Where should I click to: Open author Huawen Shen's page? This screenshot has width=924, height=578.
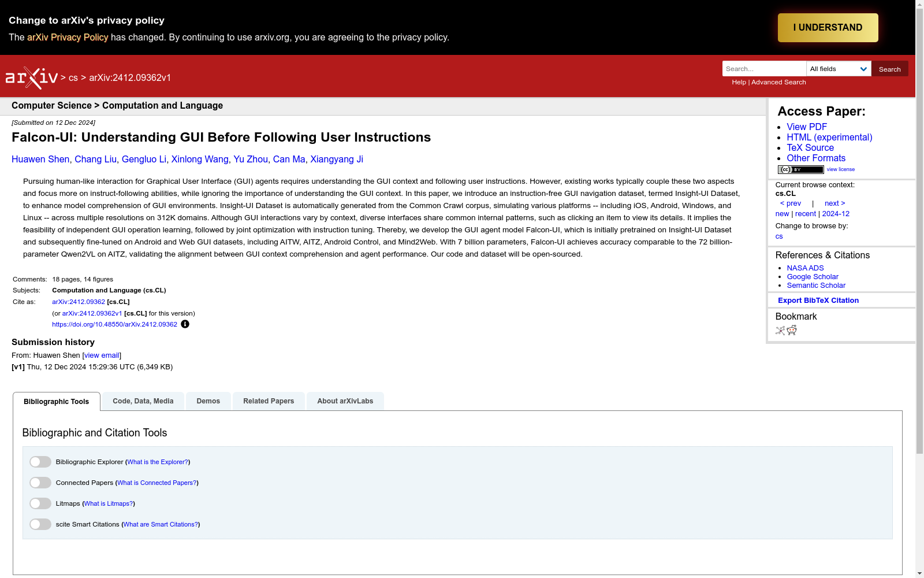pyautogui.click(x=40, y=159)
